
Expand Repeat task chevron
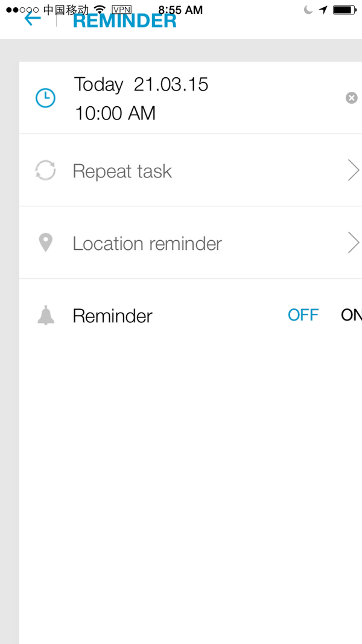click(354, 170)
